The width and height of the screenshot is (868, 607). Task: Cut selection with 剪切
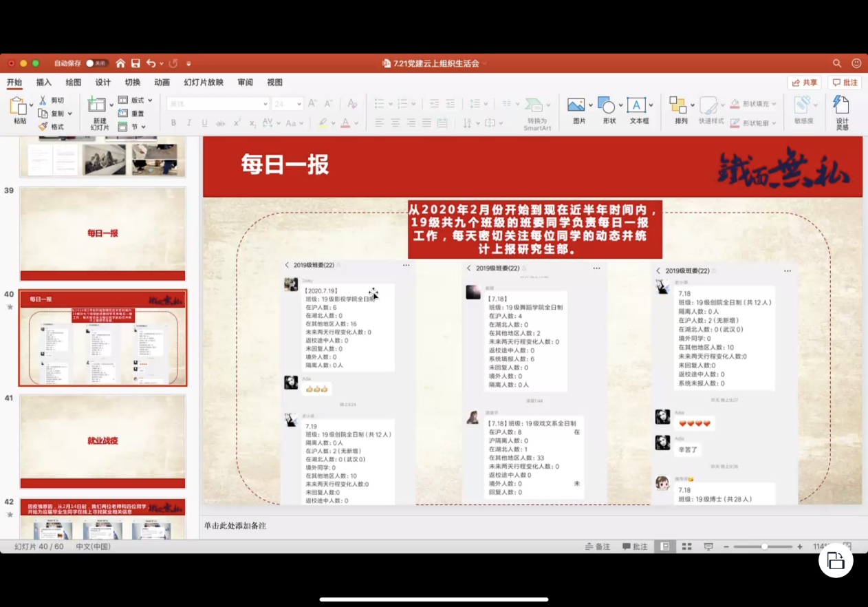coord(52,100)
